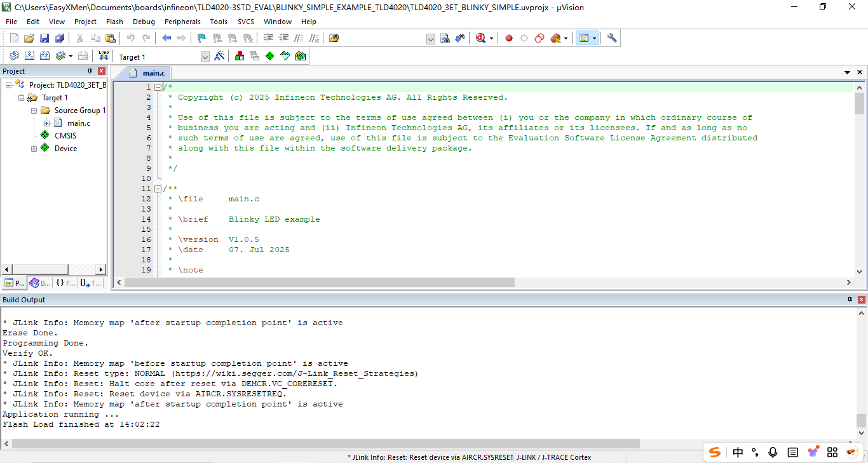This screenshot has height=463, width=868.
Task: Click the Manage Run-Time Environment green diamond icon
Action: tap(270, 56)
